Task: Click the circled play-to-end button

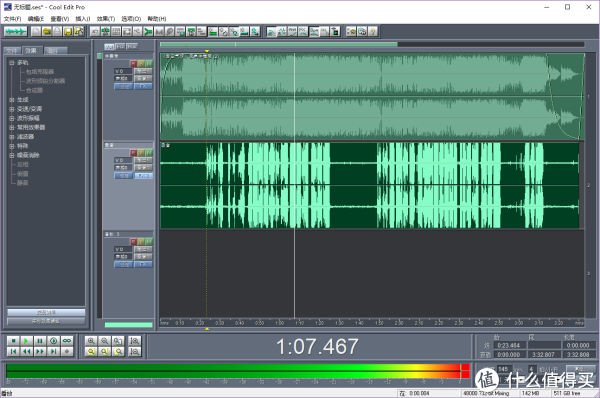Action: [54, 341]
